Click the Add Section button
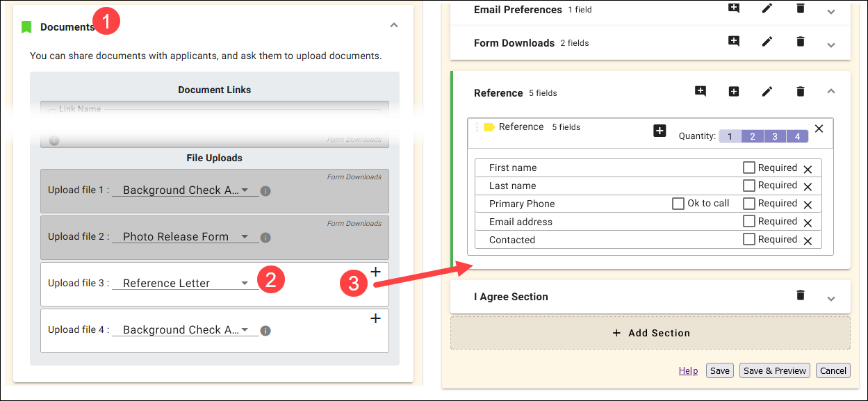868x401 pixels. click(650, 333)
